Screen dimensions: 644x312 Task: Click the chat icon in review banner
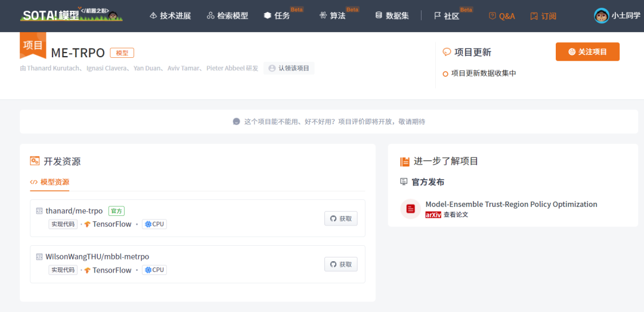[x=236, y=122]
